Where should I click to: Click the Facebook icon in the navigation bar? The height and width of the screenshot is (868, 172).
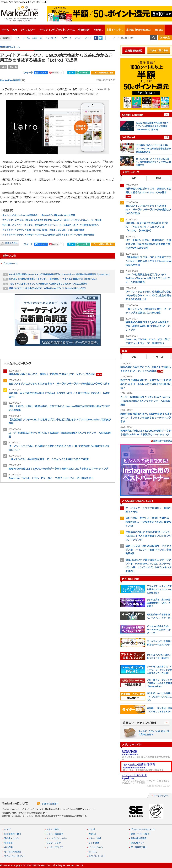96,38
